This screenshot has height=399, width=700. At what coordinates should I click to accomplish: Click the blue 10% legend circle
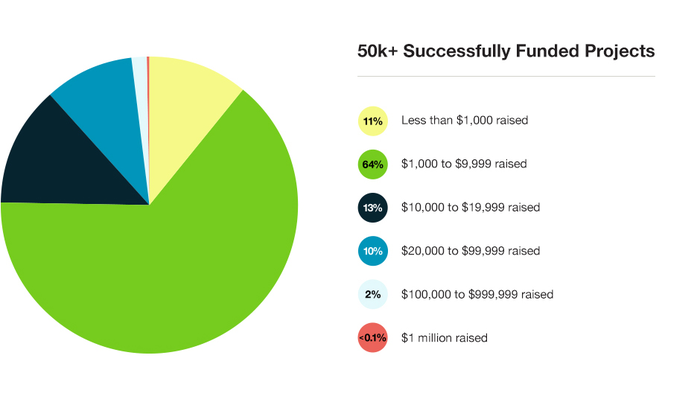(373, 251)
